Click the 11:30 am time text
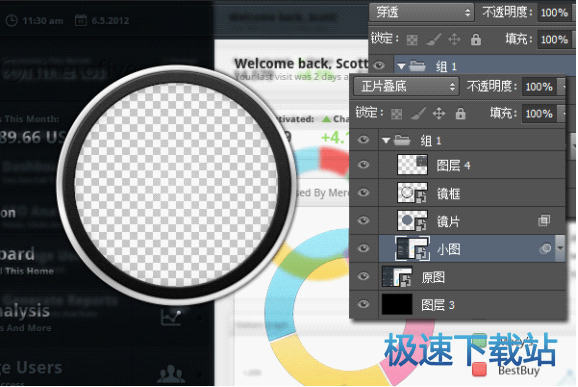Viewport: 578px width, 387px height. click(x=43, y=21)
